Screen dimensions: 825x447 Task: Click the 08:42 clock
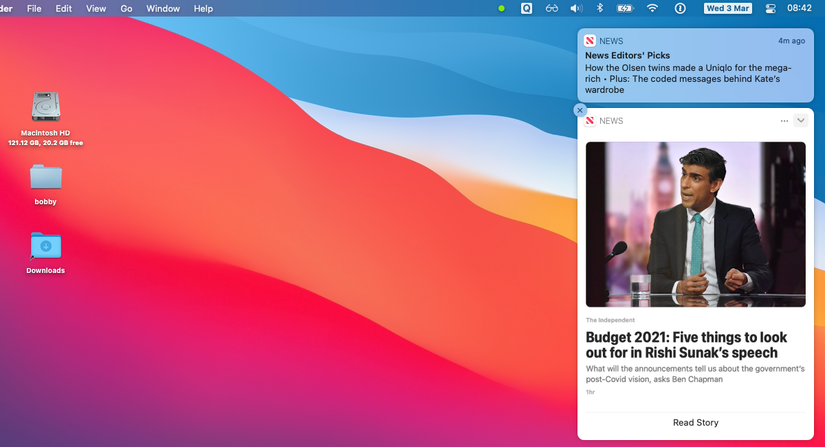(x=799, y=8)
